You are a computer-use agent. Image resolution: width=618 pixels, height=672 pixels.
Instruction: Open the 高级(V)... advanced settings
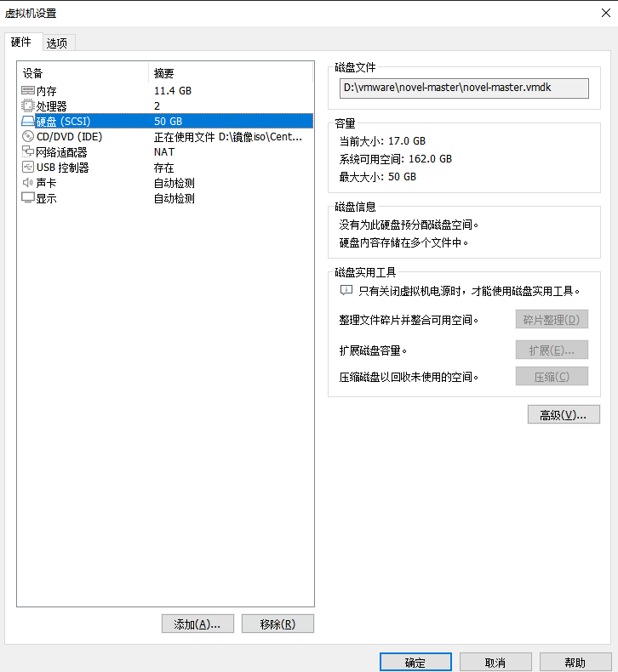(564, 415)
